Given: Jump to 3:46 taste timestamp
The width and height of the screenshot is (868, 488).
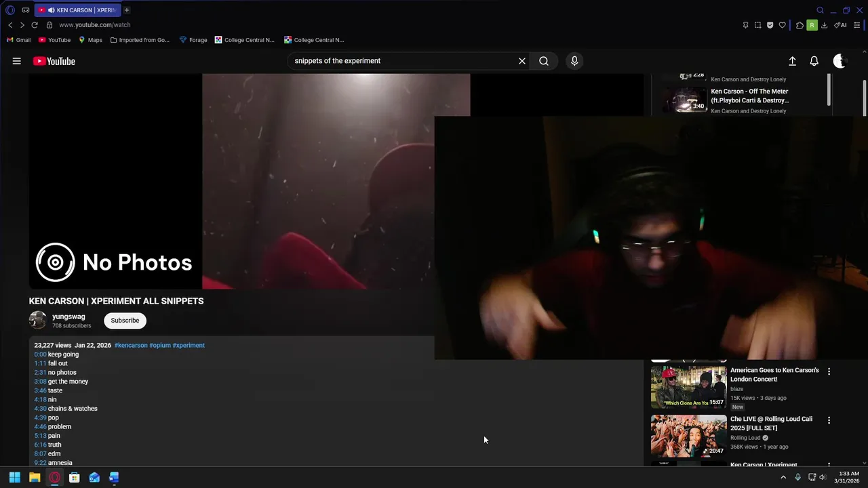Looking at the screenshot, I should [41, 391].
